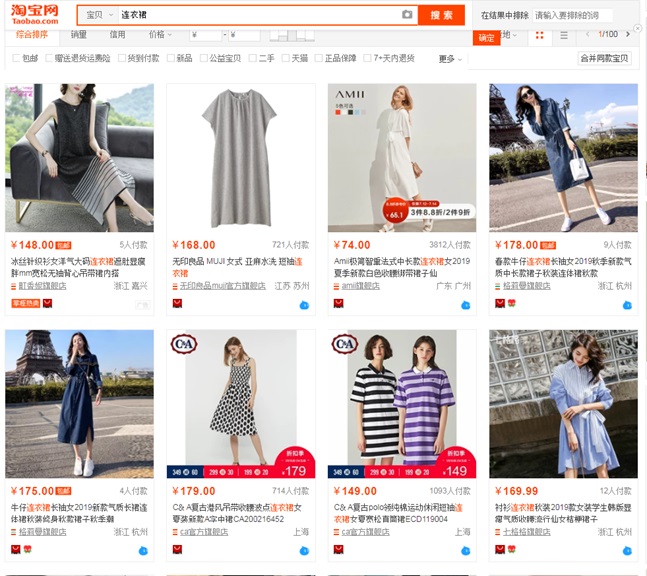Screen dimensions: 647x576
Task: Open chat icon on ¥169.99 shirt dress card
Action: [x=627, y=551]
